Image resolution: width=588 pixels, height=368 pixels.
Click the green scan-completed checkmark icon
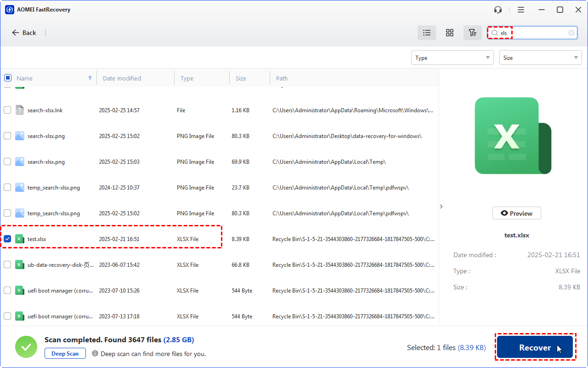pos(26,347)
